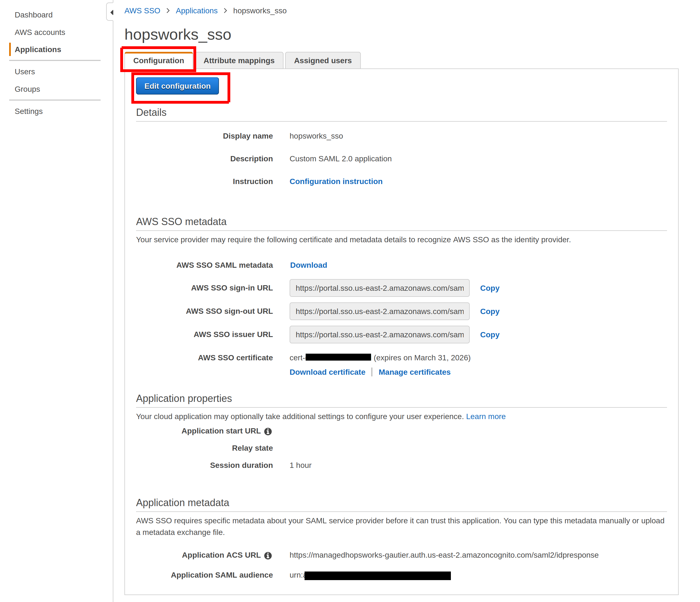Image resolution: width=700 pixels, height=602 pixels.
Task: Select the Application ACS URL value text
Action: click(x=444, y=555)
